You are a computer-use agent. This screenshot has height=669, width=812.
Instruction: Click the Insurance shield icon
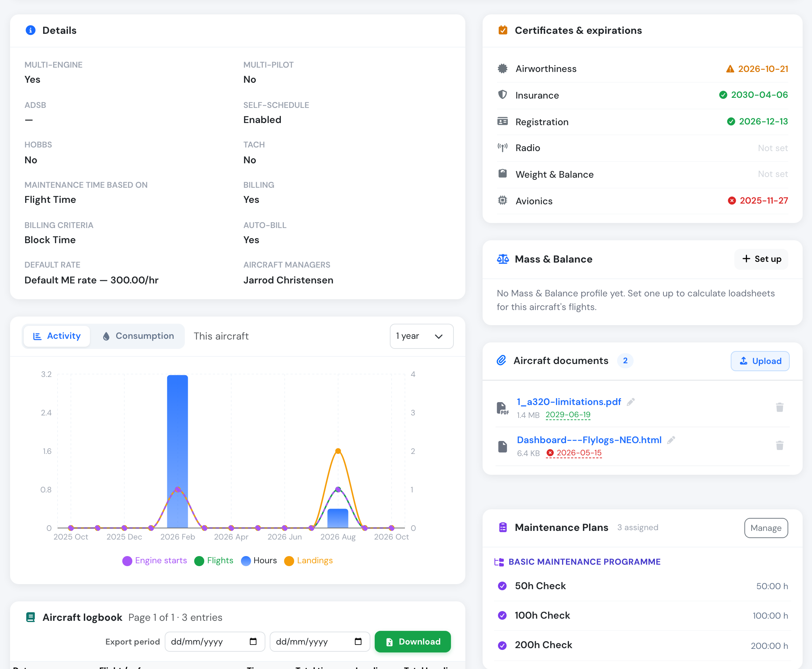[x=502, y=95]
